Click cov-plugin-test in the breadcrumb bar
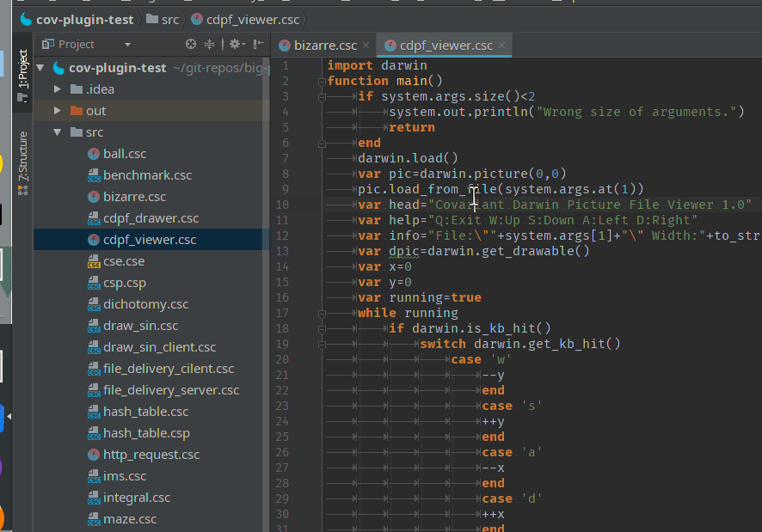The height and width of the screenshot is (532, 762). 84,19
